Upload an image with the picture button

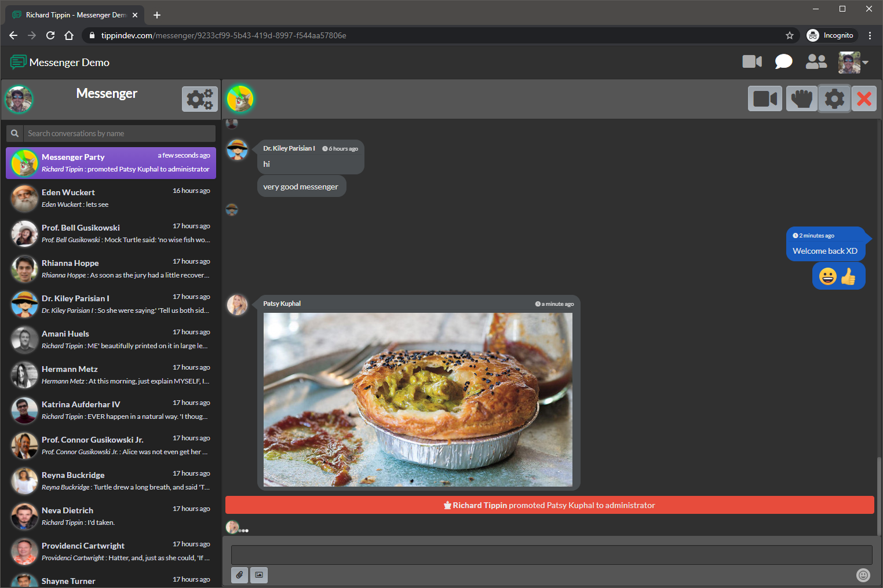[x=259, y=575]
